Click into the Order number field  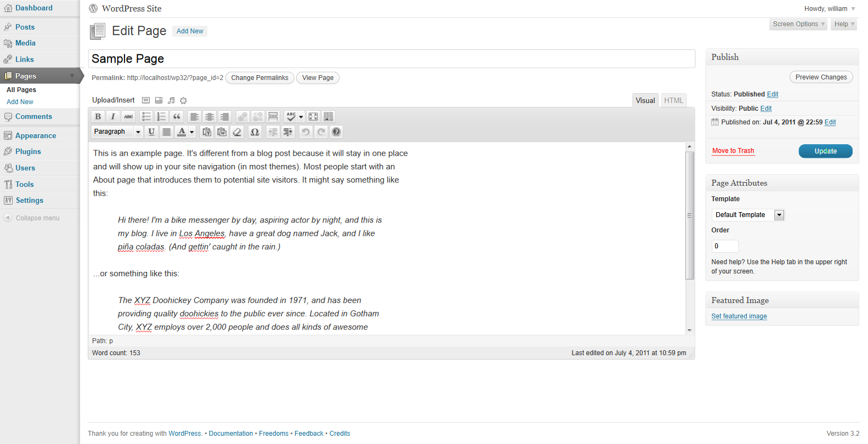[x=725, y=246]
